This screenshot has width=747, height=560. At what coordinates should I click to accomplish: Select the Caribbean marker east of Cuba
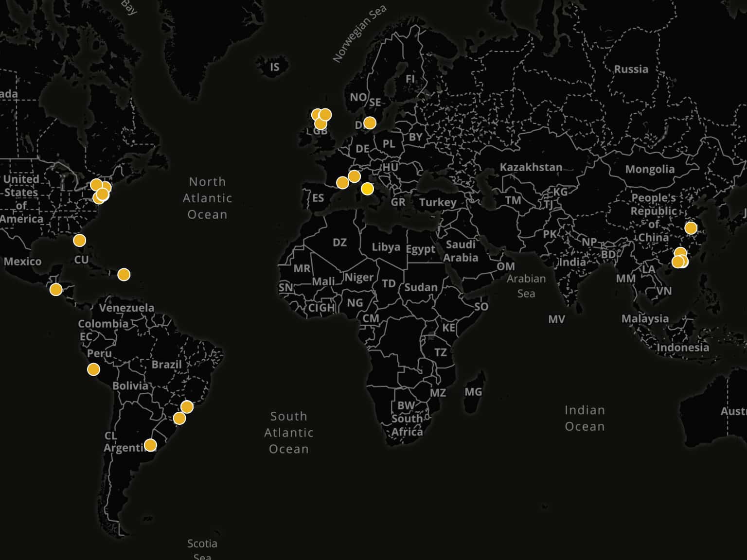(x=124, y=275)
